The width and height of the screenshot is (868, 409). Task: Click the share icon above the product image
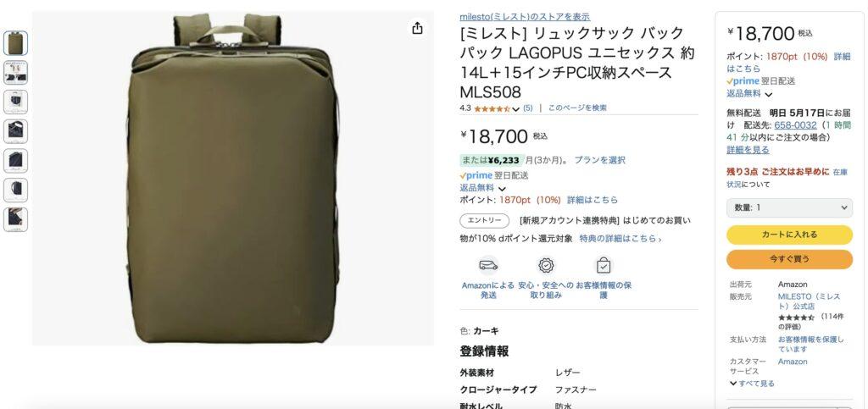[x=417, y=28]
